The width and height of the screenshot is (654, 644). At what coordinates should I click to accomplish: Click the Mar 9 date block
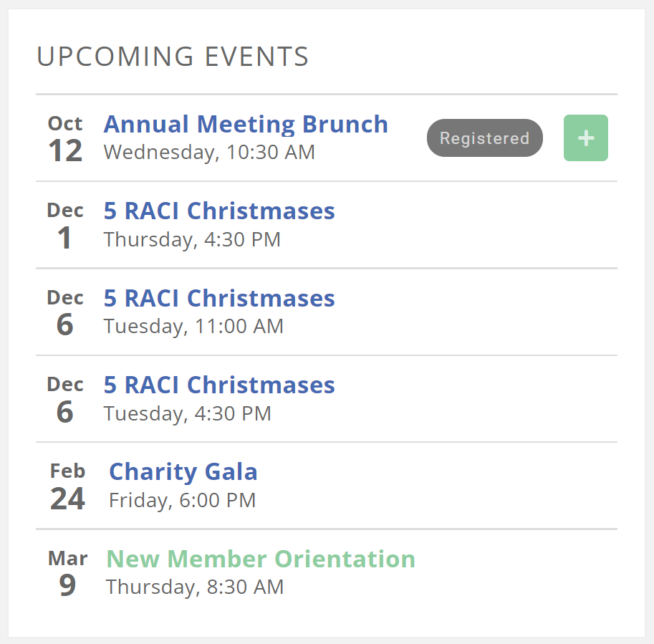point(67,573)
